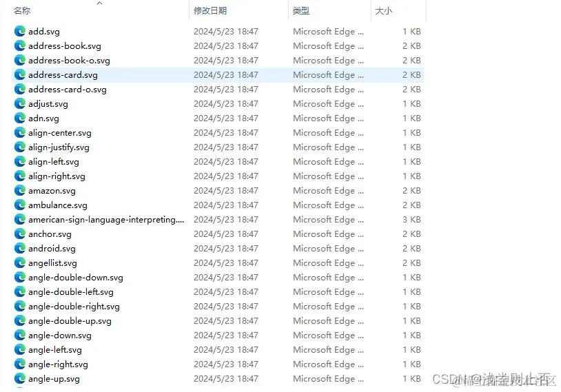Screen dimensions: 561x392
Task: Toggle sort arrow above 名称 column
Action: pyautogui.click(x=100, y=3)
